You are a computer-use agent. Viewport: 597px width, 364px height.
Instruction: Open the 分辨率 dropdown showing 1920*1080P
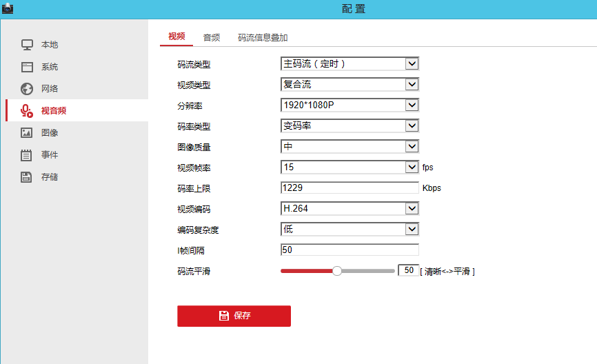(350, 105)
